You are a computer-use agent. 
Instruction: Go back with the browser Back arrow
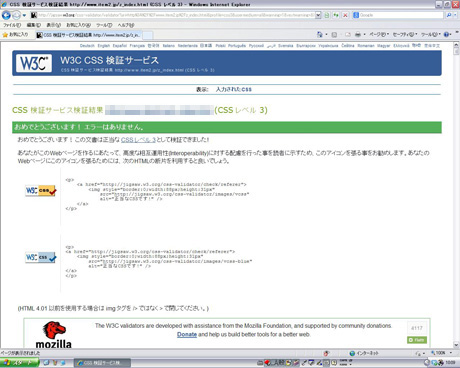pyautogui.click(x=6, y=15)
